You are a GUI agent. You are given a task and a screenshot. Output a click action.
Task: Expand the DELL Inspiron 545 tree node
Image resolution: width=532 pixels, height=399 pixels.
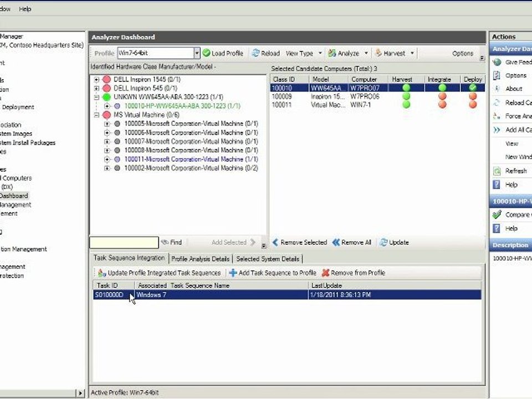pos(96,88)
